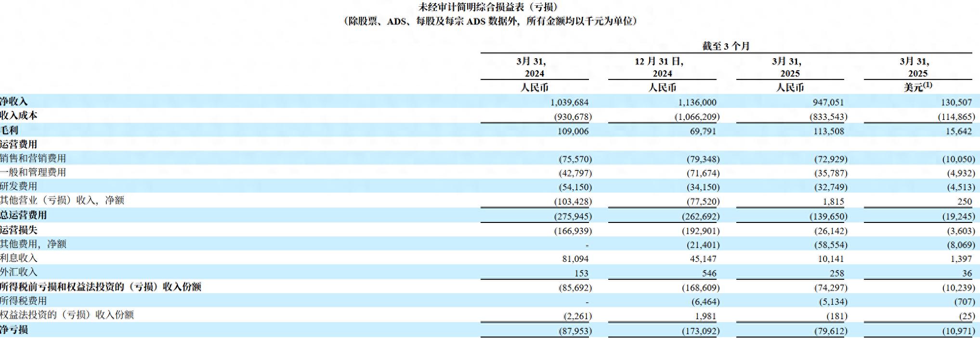Image resolution: width=980 pixels, height=338 pixels.
Task: Select the 其他费用，净额 row label
Action: pyautogui.click(x=33, y=244)
